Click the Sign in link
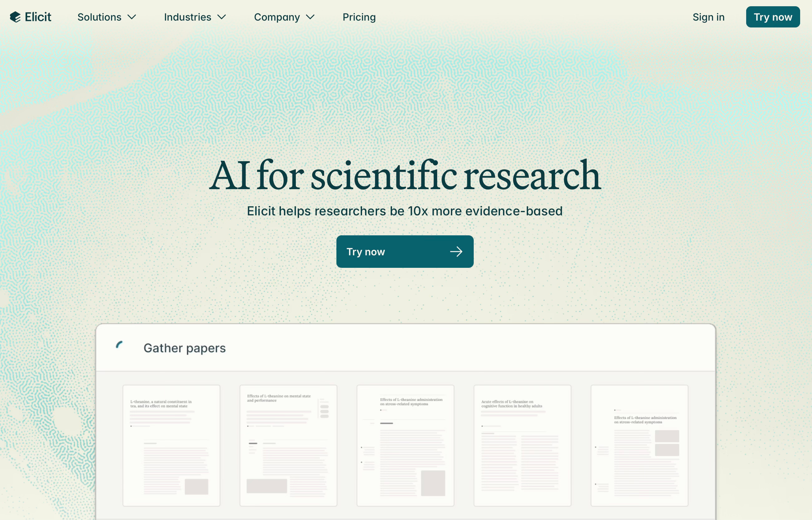Viewport: 812px width, 520px height. coord(708,17)
